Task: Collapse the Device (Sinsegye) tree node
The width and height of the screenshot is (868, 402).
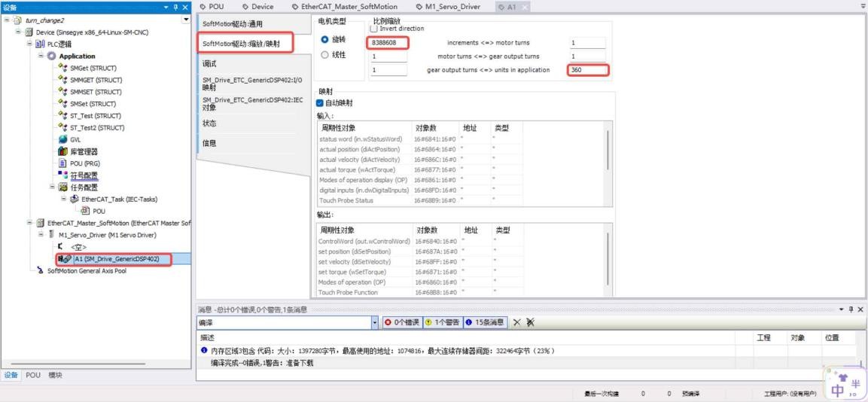Action: pyautogui.click(x=18, y=32)
